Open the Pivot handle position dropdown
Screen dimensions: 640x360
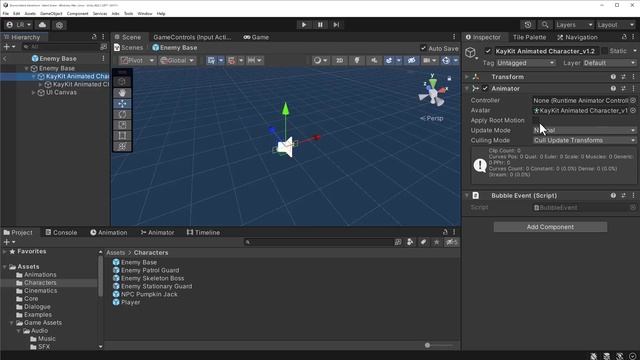coord(138,60)
